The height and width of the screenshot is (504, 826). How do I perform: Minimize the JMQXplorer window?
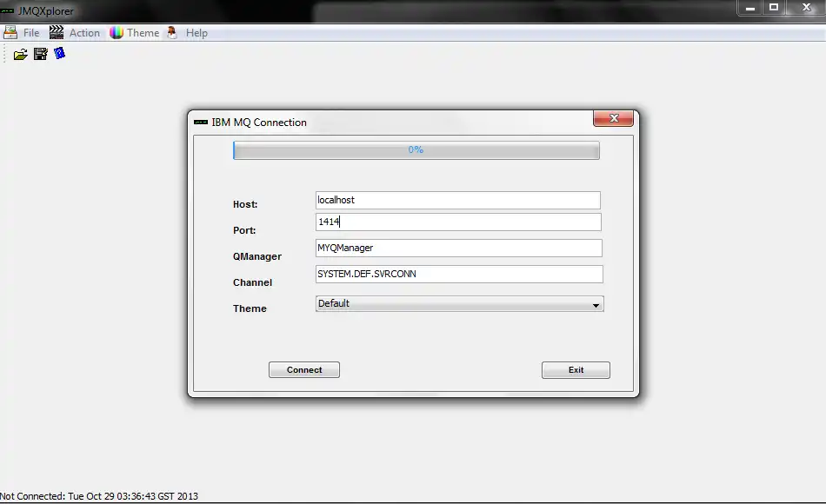[750, 8]
